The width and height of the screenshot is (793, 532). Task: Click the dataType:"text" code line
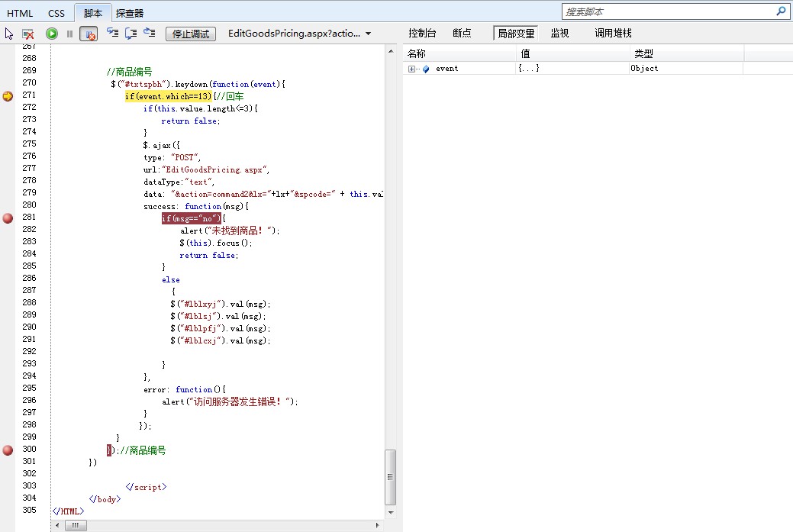click(x=179, y=182)
